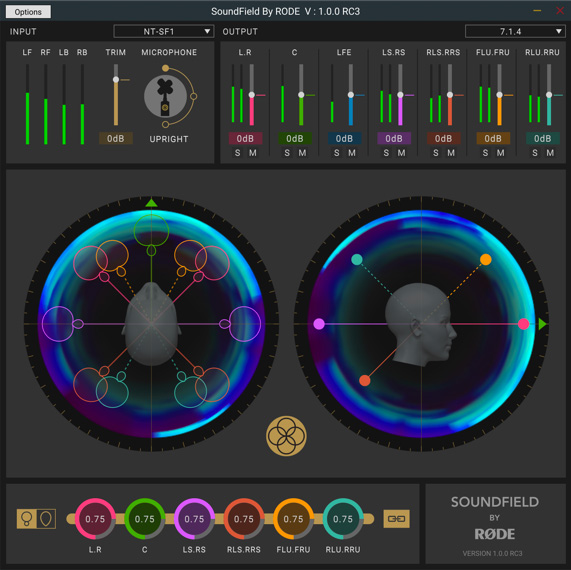
Task: Click the UPRIGHT orientation label
Action: point(169,139)
